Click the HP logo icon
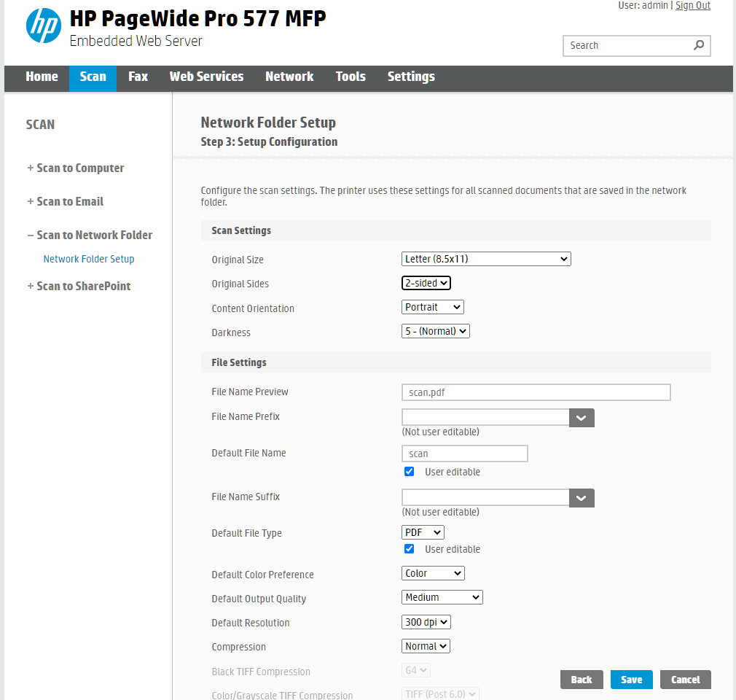736x700 pixels. [43, 26]
